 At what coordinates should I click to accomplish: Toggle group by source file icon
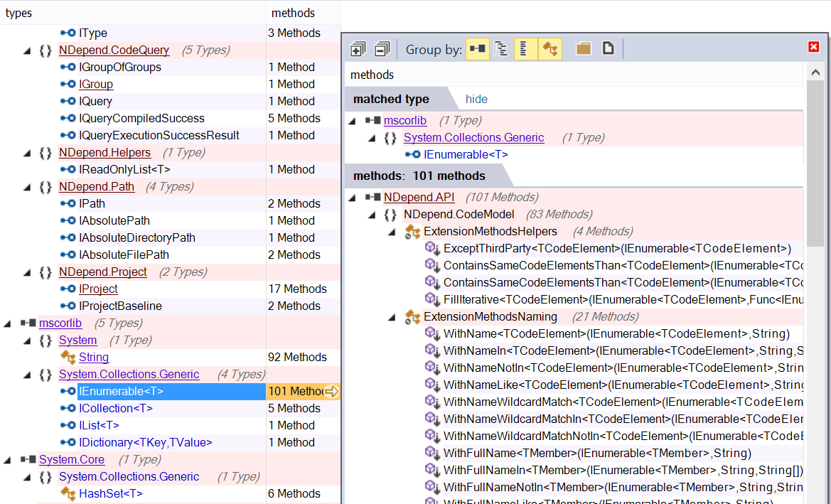608,49
